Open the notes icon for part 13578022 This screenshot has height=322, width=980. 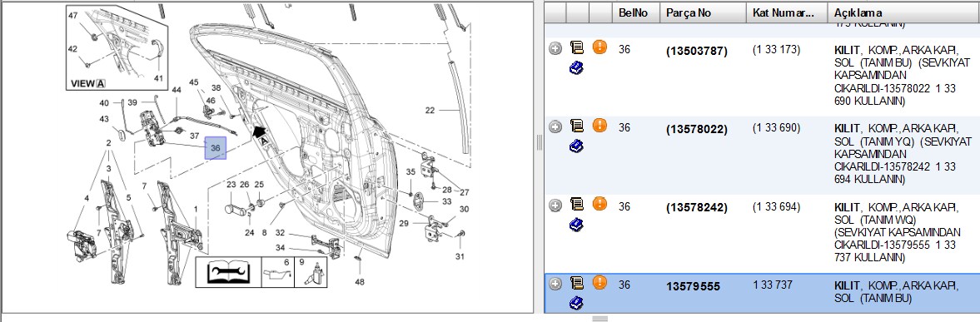coord(577,126)
